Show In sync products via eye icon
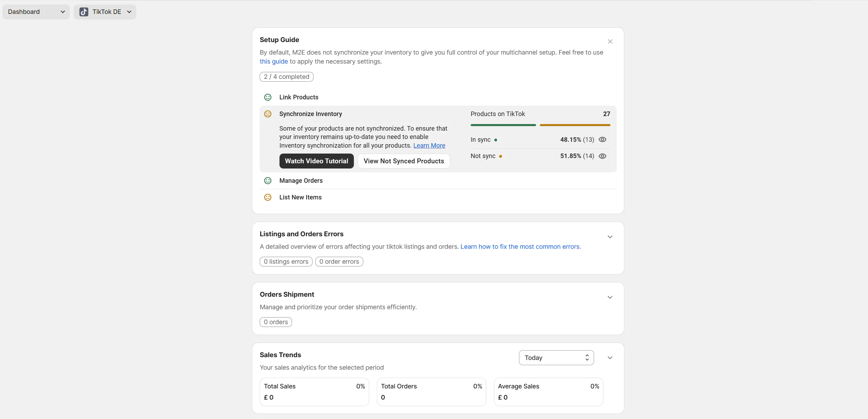The image size is (868, 419). tap(602, 140)
